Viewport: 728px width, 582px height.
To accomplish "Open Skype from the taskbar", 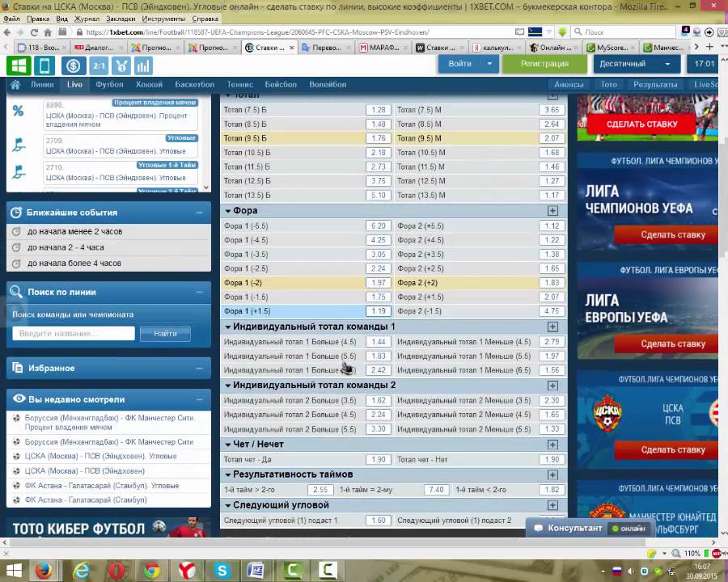I will [x=222, y=571].
